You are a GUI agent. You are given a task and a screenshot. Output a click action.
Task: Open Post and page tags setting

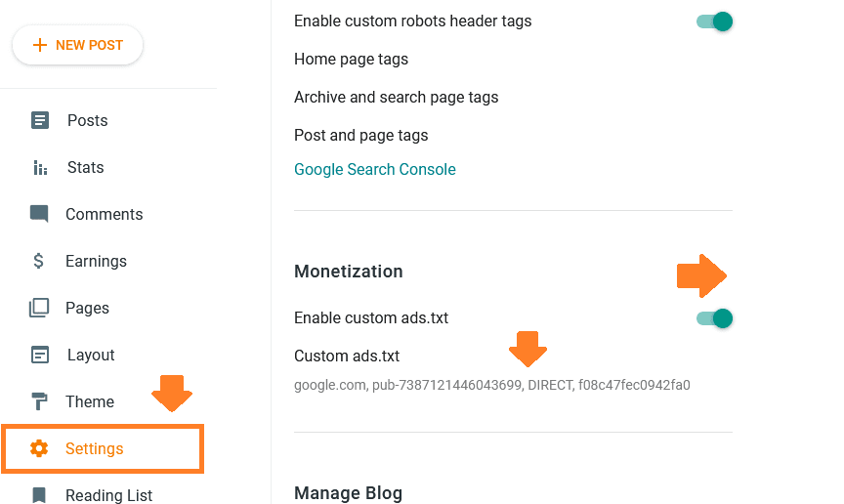pos(360,135)
